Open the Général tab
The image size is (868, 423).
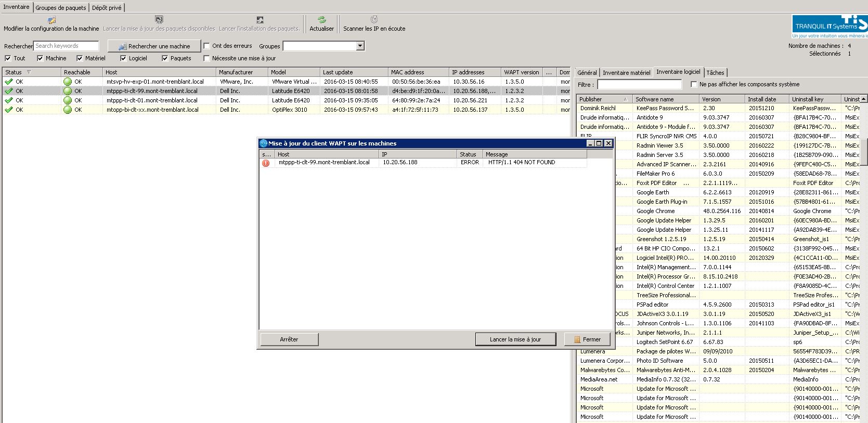[x=587, y=73]
